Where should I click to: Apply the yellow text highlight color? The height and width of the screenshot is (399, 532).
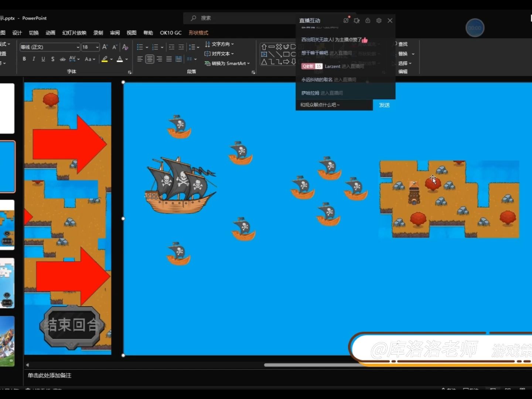click(105, 59)
